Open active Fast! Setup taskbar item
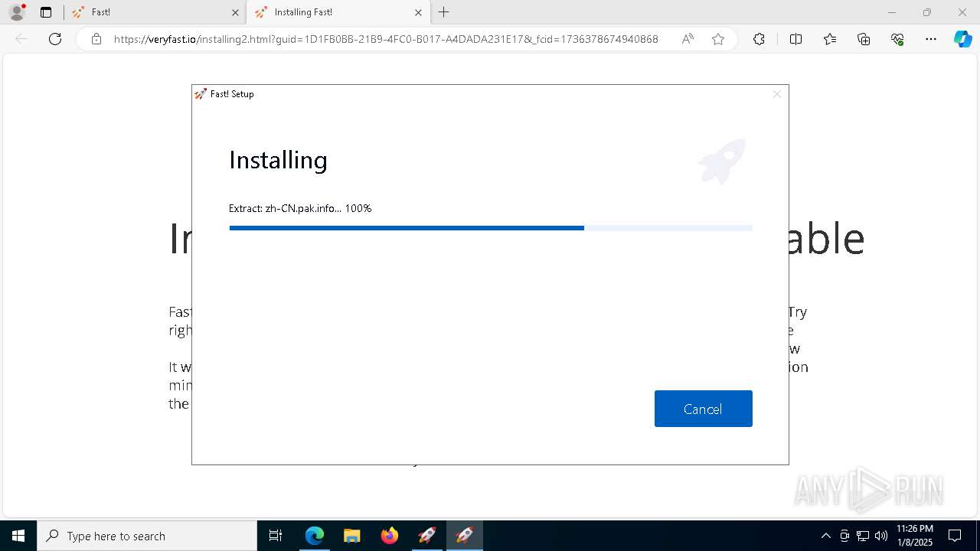 click(x=464, y=536)
